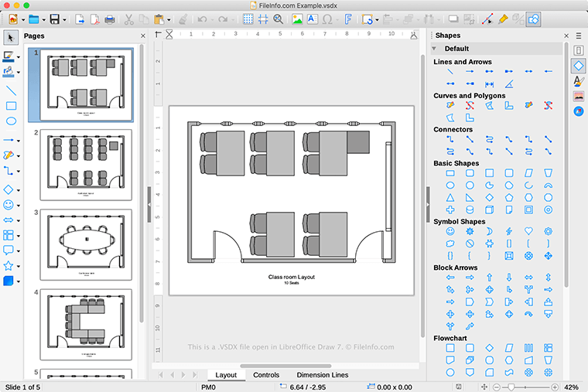This screenshot has height=392, width=588.
Task: Select page 3 conference table thumbnail
Action: pos(86,245)
